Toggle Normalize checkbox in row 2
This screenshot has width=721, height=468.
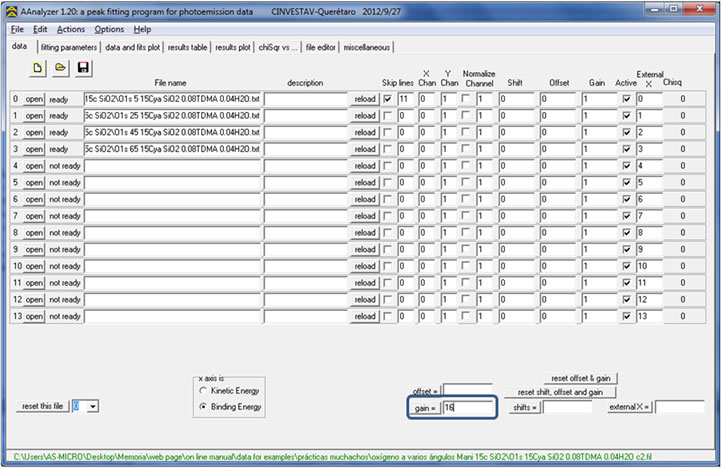(465, 132)
